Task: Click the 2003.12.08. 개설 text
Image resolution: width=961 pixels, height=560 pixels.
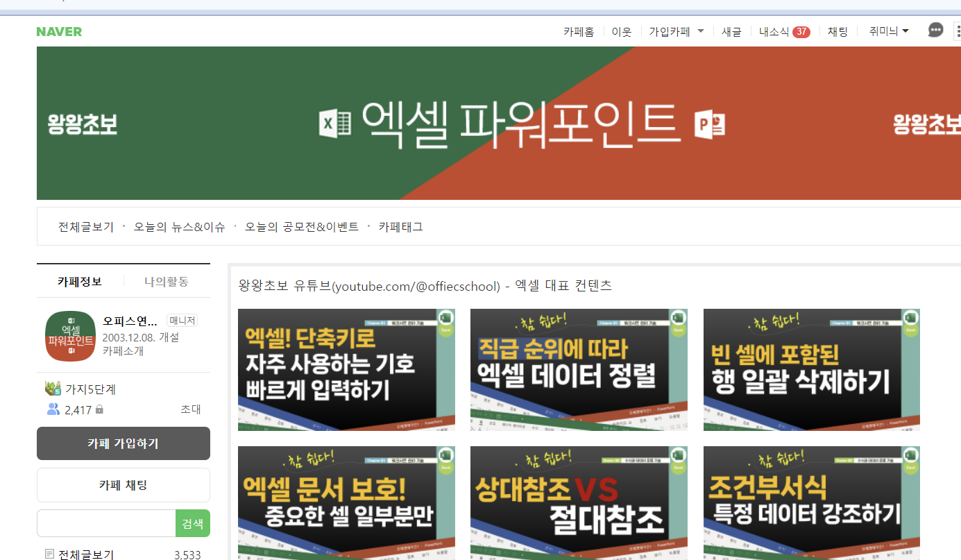Action: pos(141,337)
